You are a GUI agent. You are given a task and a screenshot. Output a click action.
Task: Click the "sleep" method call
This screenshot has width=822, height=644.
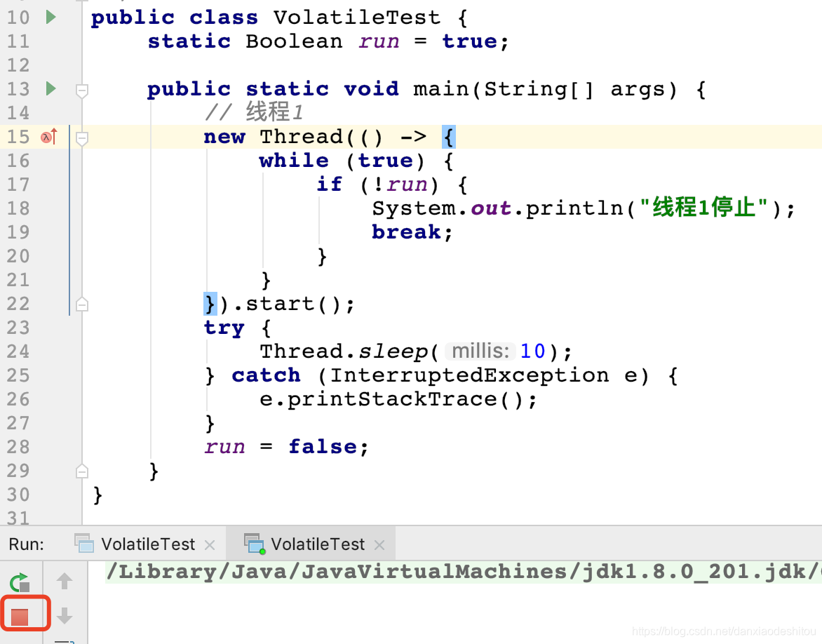click(393, 351)
